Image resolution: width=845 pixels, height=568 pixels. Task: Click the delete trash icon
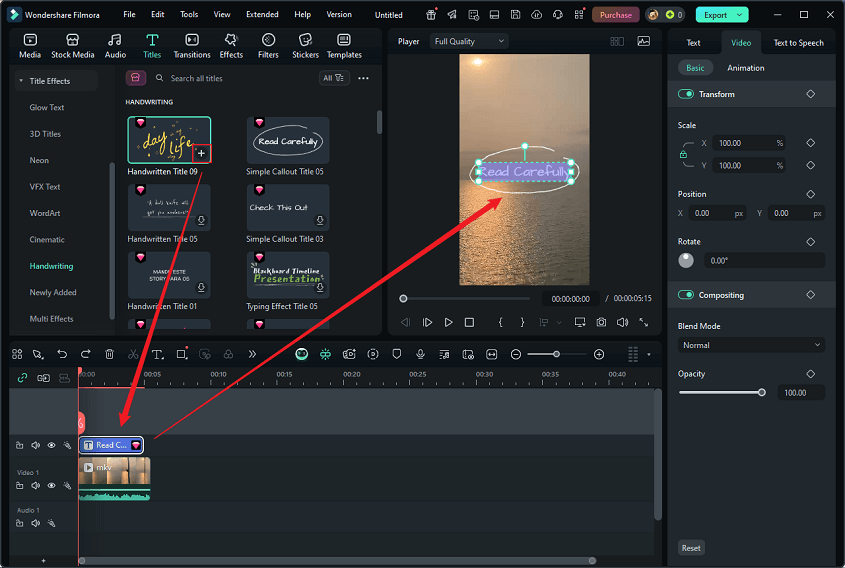coord(109,354)
